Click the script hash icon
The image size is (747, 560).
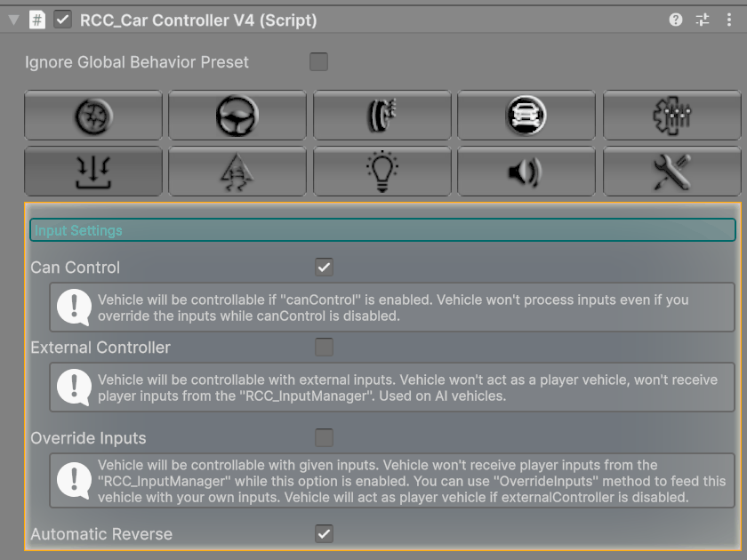(x=37, y=20)
